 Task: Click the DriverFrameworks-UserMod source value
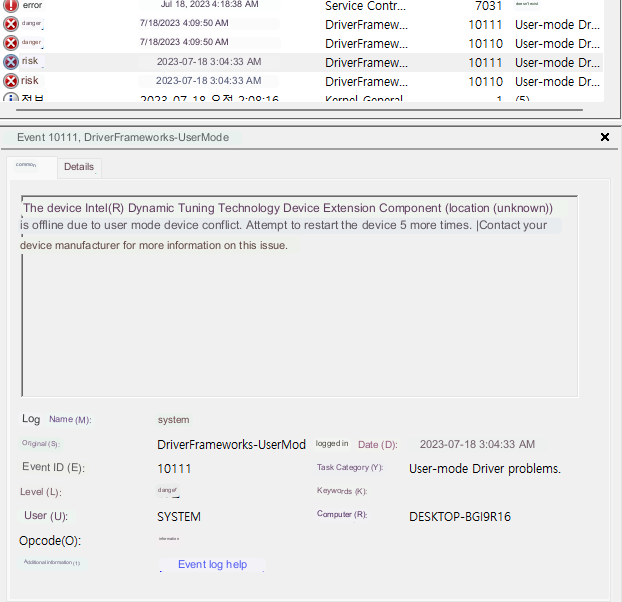point(231,444)
